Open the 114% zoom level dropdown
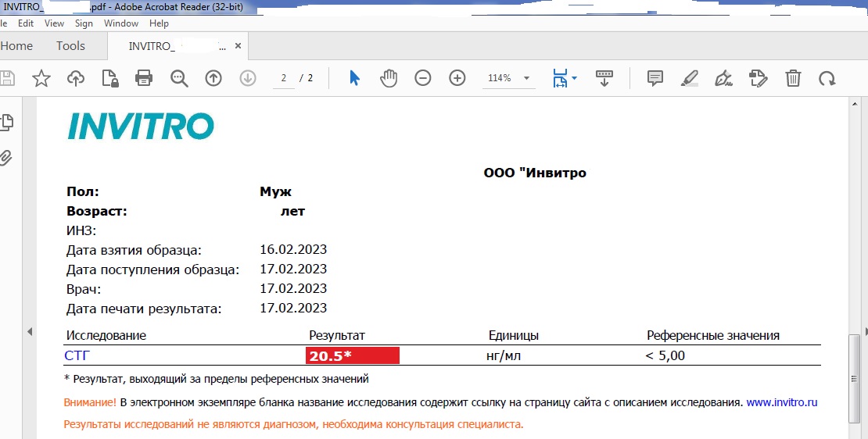 tap(526, 78)
